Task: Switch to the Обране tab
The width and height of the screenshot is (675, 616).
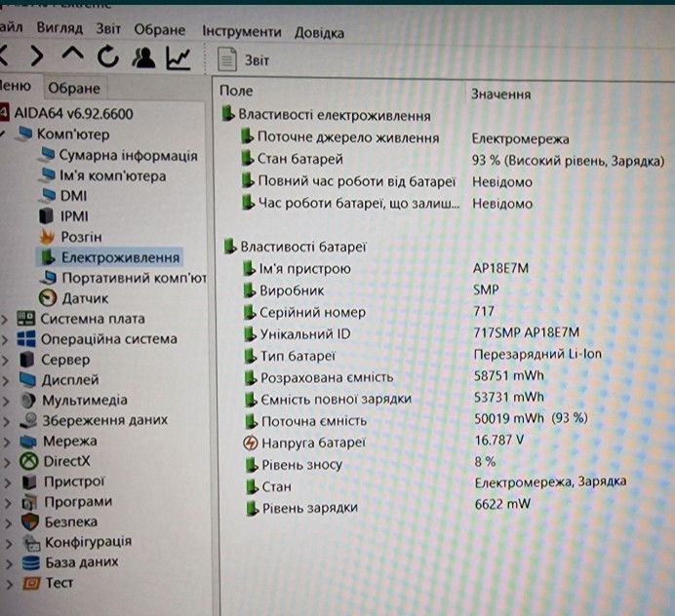Action: [x=73, y=88]
